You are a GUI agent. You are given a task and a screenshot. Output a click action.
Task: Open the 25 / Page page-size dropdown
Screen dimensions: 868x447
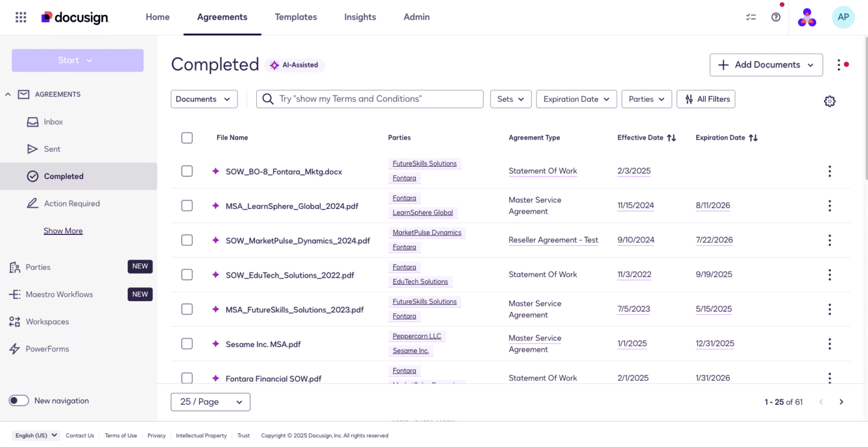click(210, 401)
